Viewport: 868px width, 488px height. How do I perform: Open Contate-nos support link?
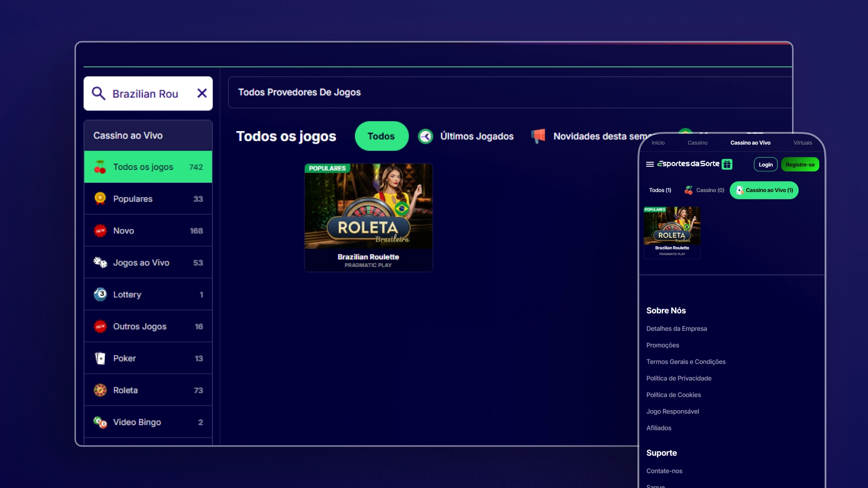click(x=664, y=471)
